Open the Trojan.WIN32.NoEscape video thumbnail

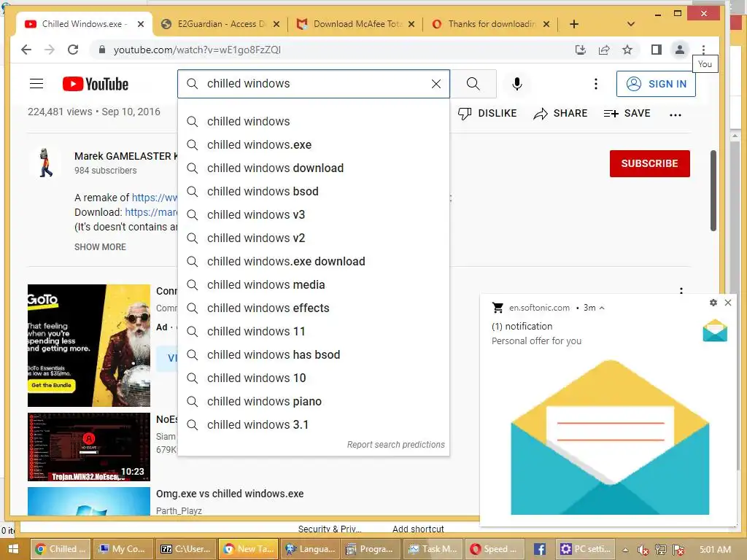pos(88,447)
